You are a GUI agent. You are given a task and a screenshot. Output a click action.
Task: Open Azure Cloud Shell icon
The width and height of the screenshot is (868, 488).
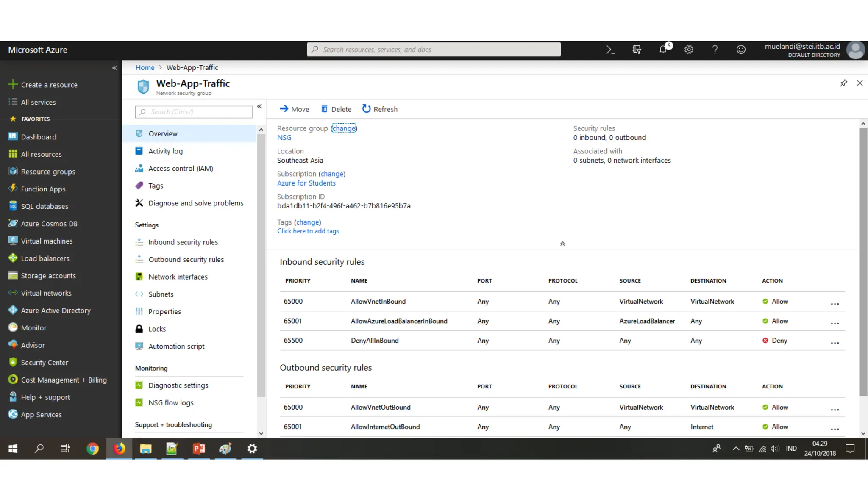coord(610,50)
